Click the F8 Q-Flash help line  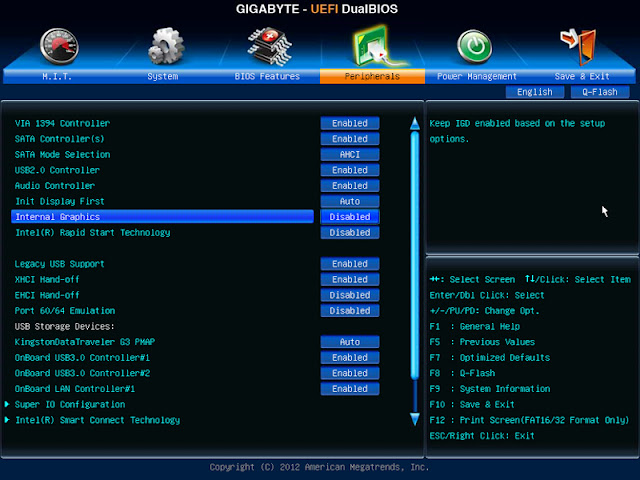point(462,373)
